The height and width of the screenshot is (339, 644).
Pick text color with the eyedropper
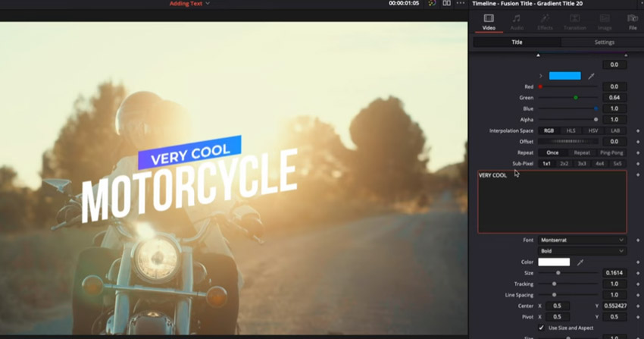pos(580,262)
